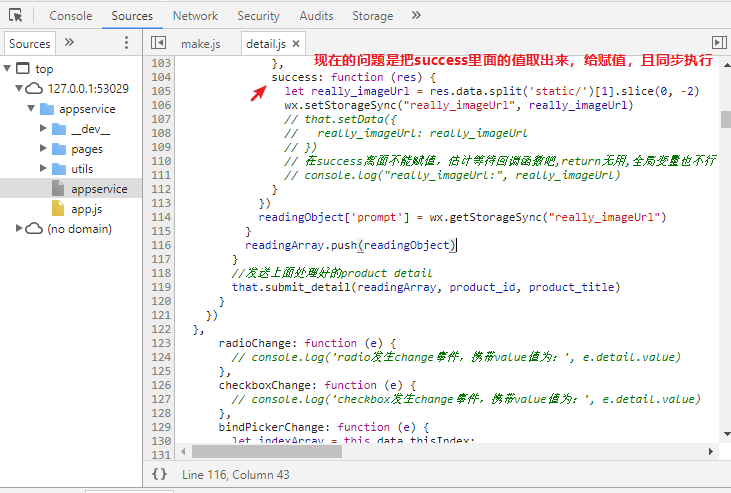731x493 pixels.
Task: Open the Security tab
Action: click(x=258, y=16)
